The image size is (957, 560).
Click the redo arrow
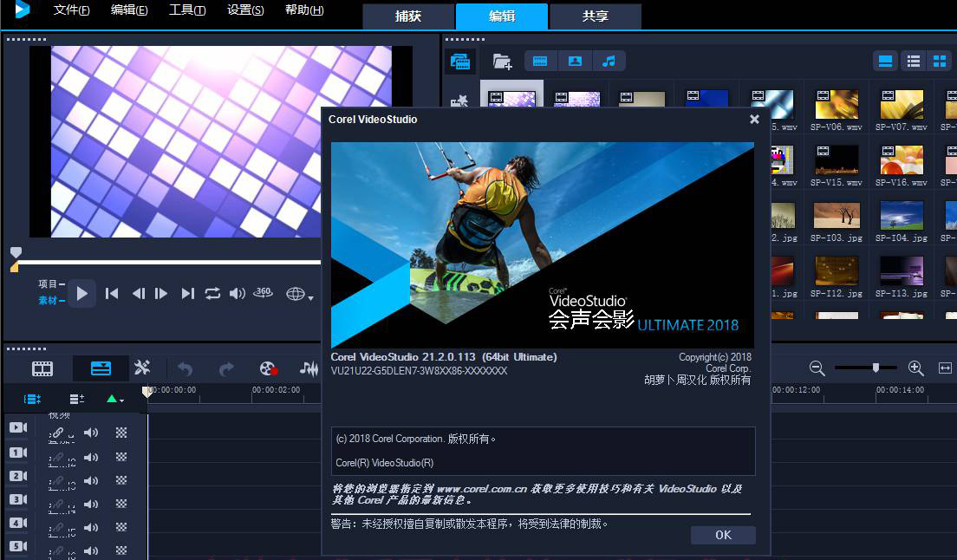(226, 368)
